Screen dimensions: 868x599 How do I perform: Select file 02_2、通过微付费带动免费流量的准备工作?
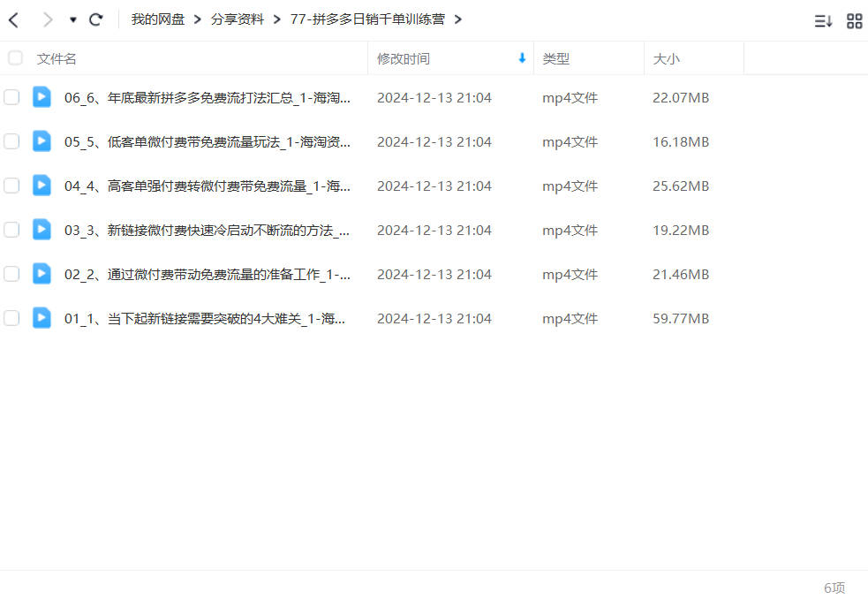[x=208, y=275]
